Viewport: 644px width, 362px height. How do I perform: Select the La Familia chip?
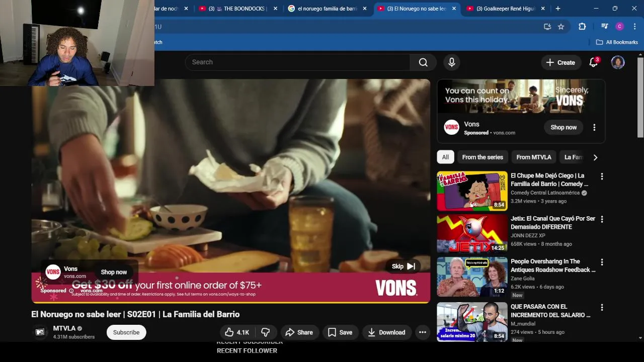(573, 157)
